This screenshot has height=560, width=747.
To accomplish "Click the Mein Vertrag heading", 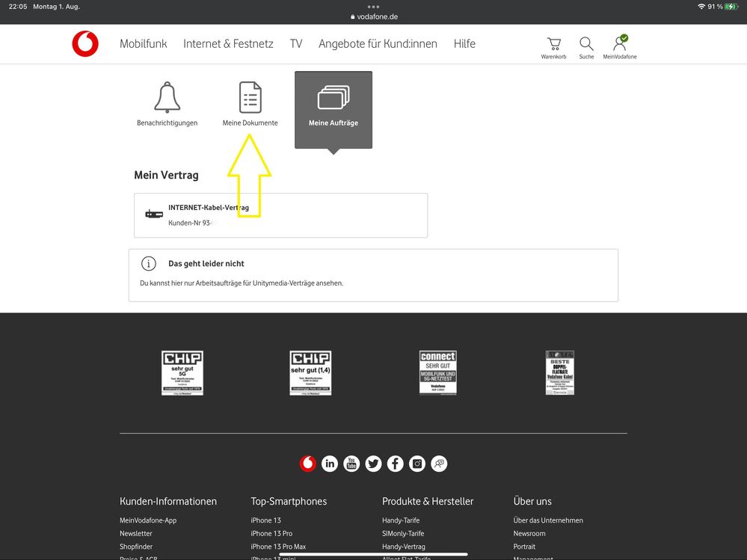I will [x=166, y=175].
